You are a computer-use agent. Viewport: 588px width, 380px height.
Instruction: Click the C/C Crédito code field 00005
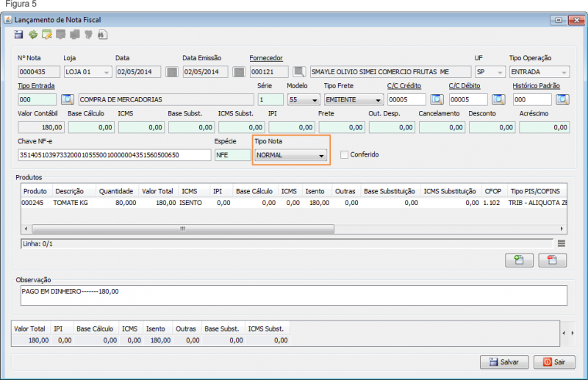(x=406, y=100)
